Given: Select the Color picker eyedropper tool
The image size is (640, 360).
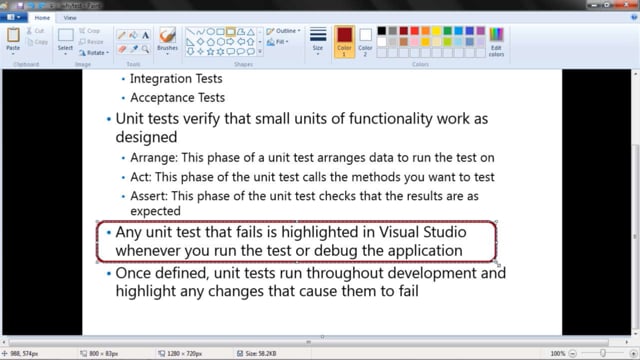Looking at the screenshot, I should (133, 49).
